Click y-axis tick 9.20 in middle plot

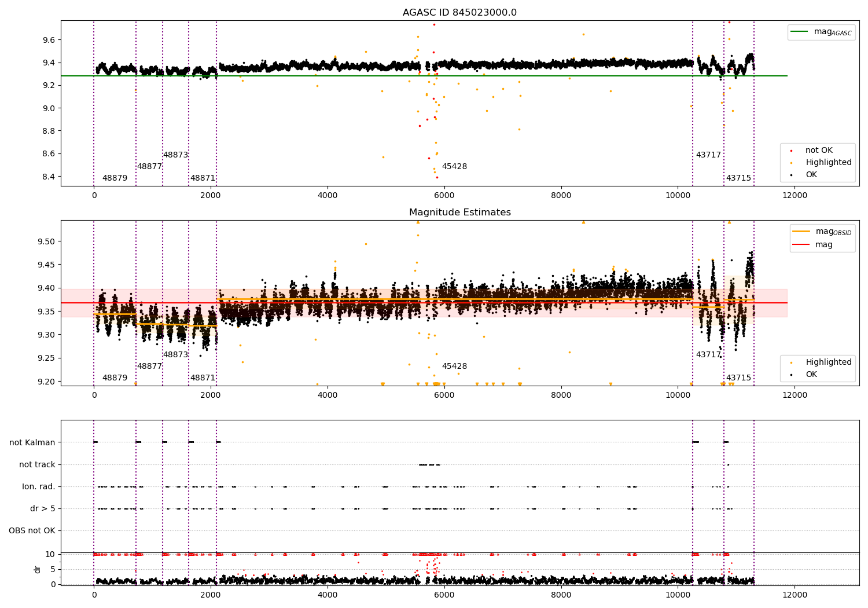point(46,382)
